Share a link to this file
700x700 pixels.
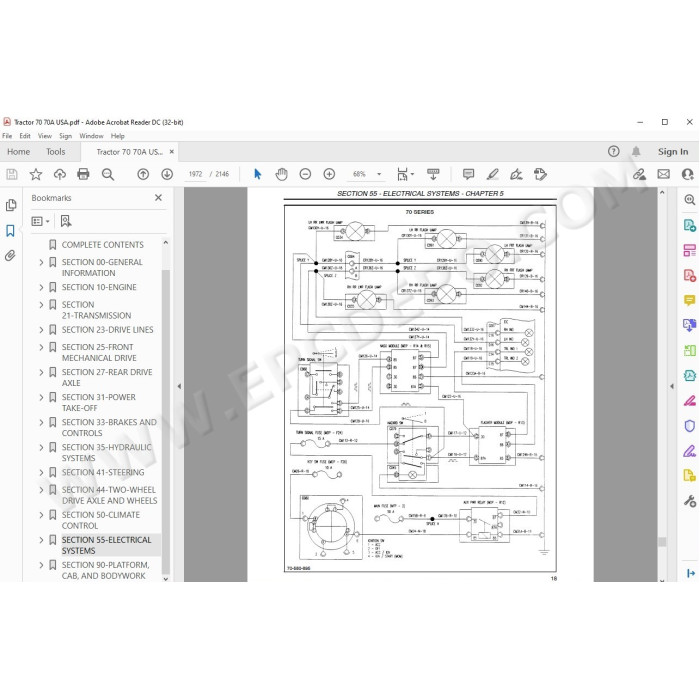[x=639, y=174]
